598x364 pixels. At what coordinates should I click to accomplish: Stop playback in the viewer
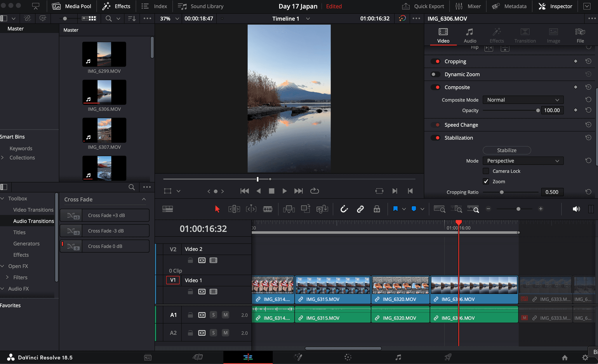272,191
